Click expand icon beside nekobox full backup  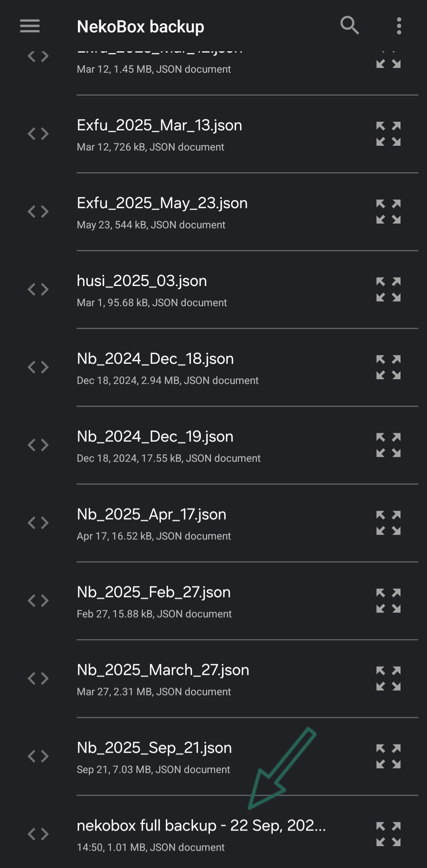point(388,834)
